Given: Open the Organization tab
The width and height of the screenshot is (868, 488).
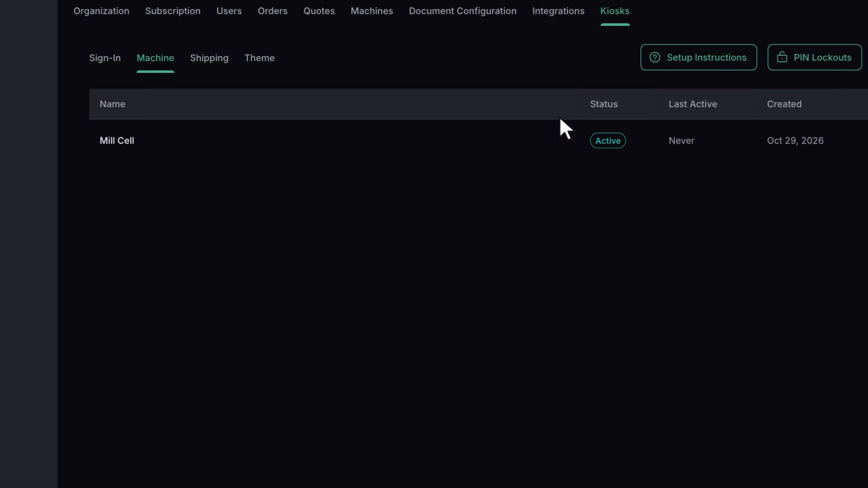Looking at the screenshot, I should click(x=101, y=11).
